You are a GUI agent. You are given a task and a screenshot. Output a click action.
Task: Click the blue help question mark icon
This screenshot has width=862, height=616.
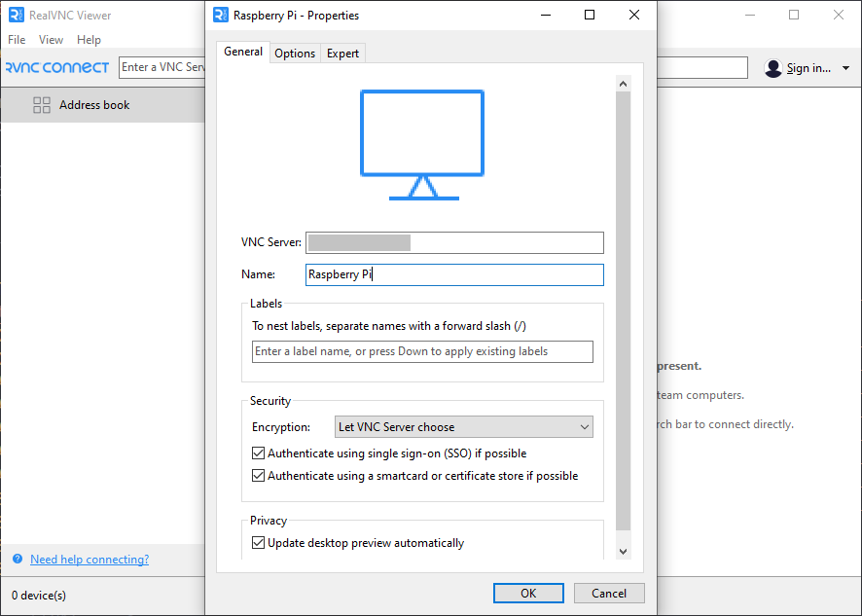(x=18, y=559)
